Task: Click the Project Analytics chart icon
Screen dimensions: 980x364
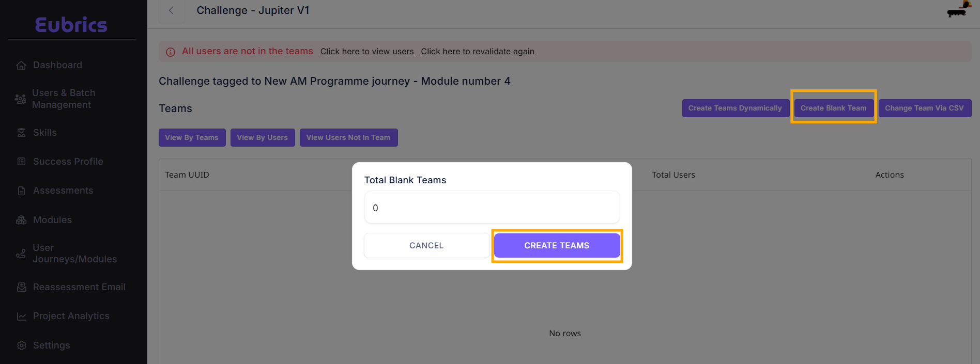Action: pyautogui.click(x=21, y=316)
